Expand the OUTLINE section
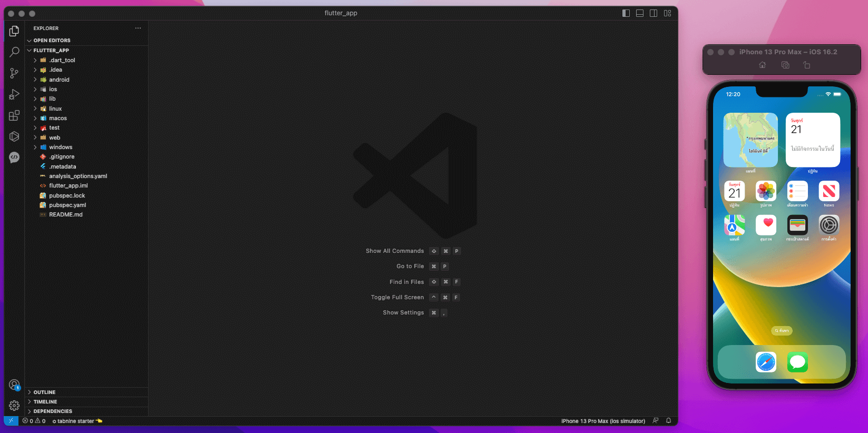The width and height of the screenshot is (868, 433). tap(44, 392)
